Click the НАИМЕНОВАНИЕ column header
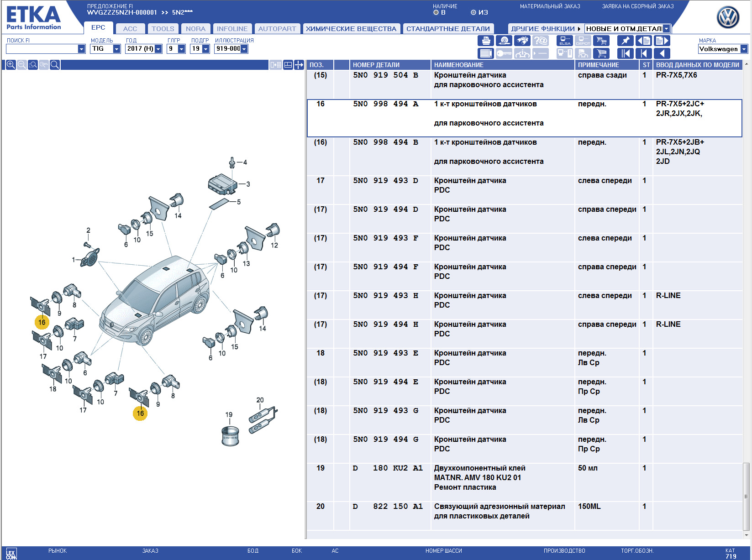 click(x=503, y=65)
